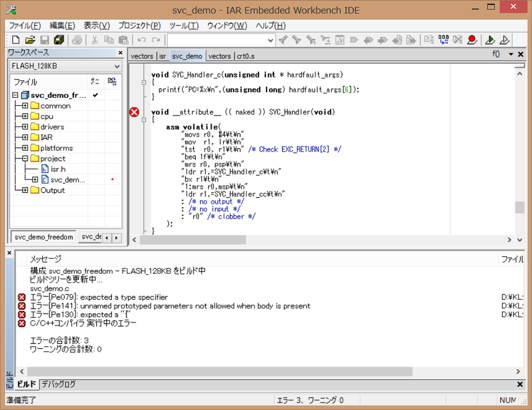
Task: Open the 編集(E) menu
Action: (x=62, y=26)
